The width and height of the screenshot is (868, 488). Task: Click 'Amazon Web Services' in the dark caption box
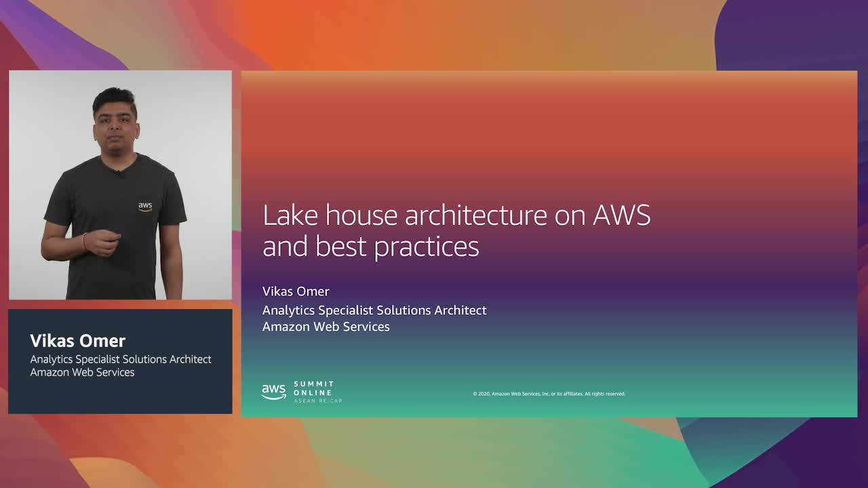[x=82, y=372]
